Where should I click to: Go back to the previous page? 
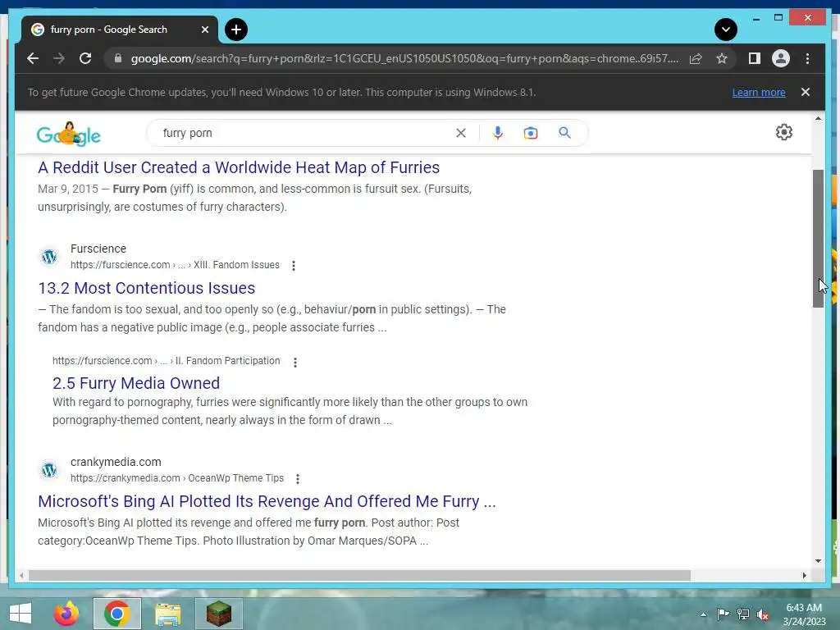point(33,58)
